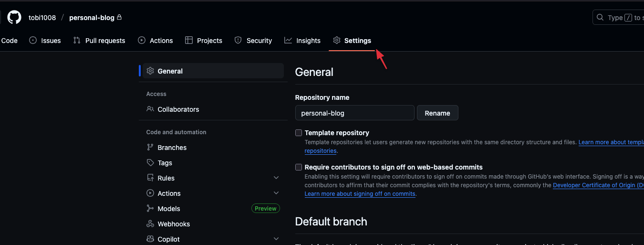
Task: Open Learn more about signing off link
Action: (360, 194)
